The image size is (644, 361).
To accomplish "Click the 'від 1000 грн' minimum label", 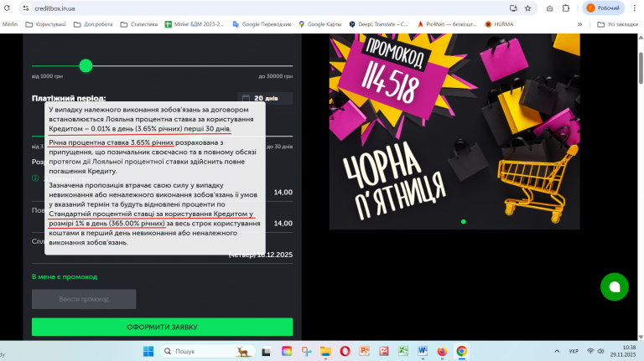I will [x=47, y=76].
